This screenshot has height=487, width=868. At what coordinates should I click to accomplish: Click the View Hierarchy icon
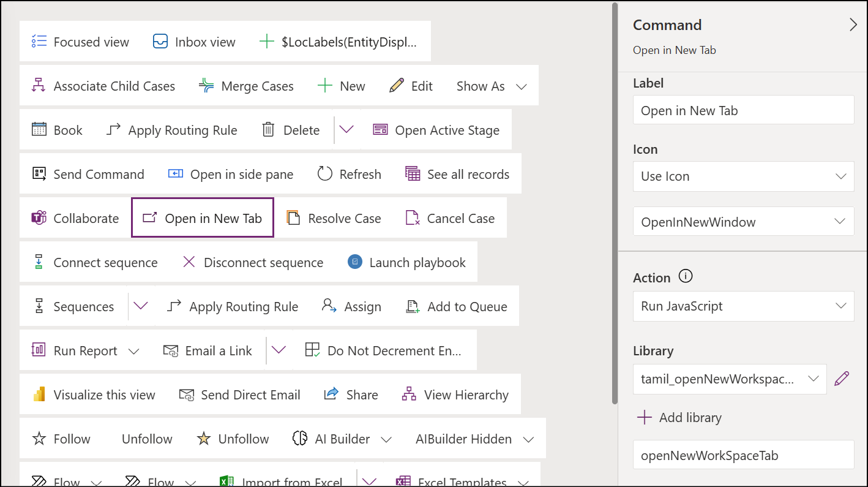(409, 395)
